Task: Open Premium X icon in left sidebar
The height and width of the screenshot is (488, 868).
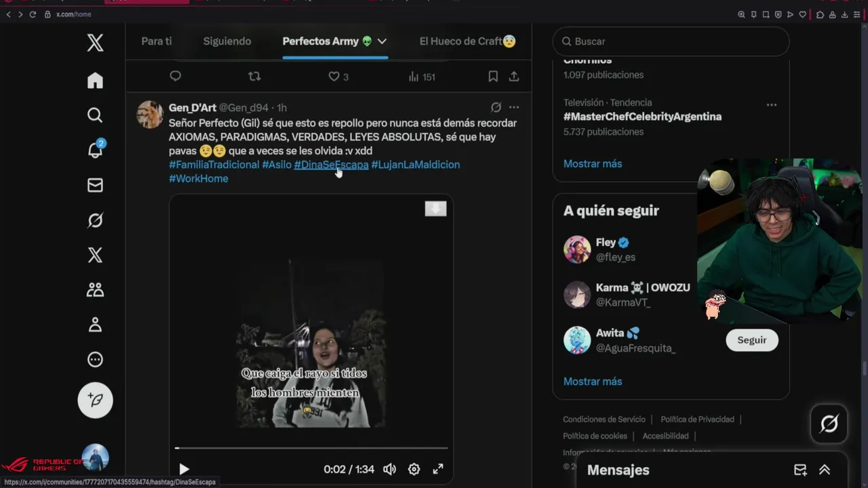Action: [x=95, y=255]
